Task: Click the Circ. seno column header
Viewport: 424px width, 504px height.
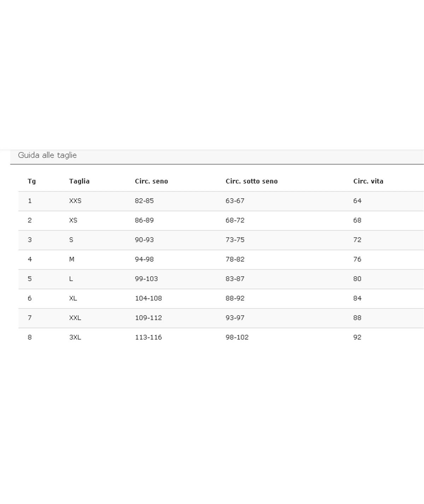Action: (151, 181)
